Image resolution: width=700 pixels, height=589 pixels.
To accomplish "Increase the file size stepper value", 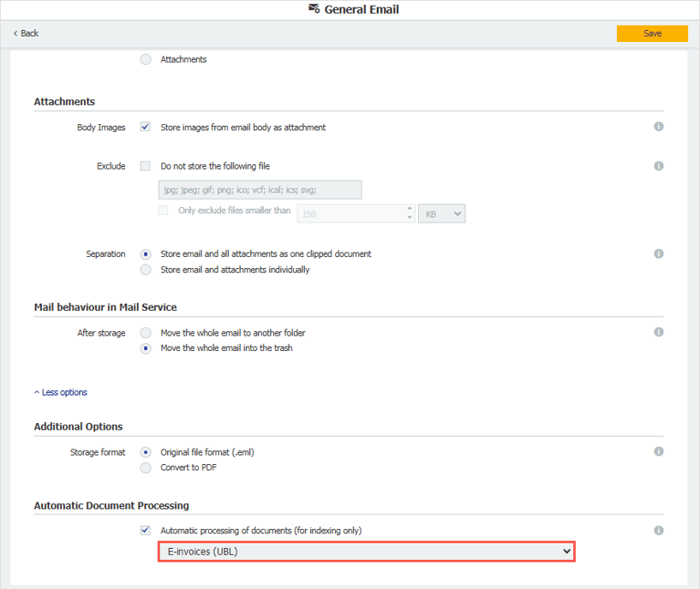I will [x=410, y=209].
